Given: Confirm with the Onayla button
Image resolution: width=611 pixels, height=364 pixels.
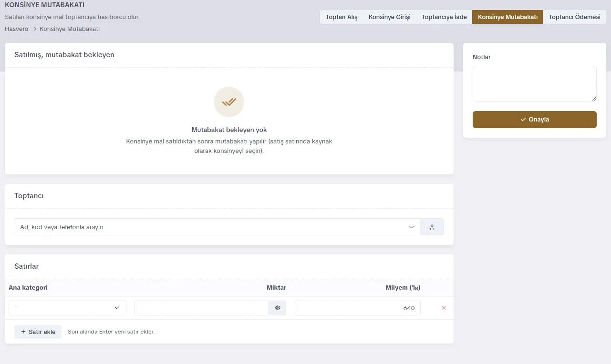Looking at the screenshot, I should coord(535,120).
